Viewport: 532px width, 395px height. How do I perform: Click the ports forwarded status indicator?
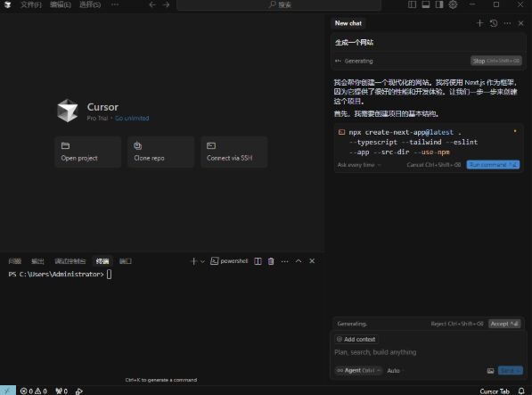(x=61, y=391)
